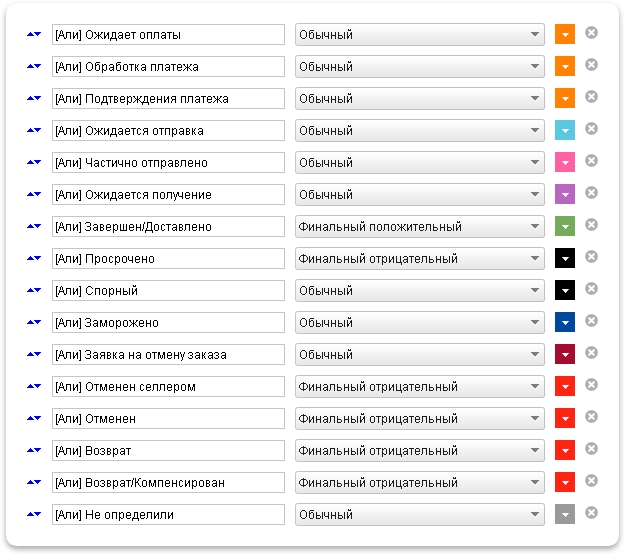Edit the "[Али] Заявка на отмену заказа" name field

coord(168,354)
